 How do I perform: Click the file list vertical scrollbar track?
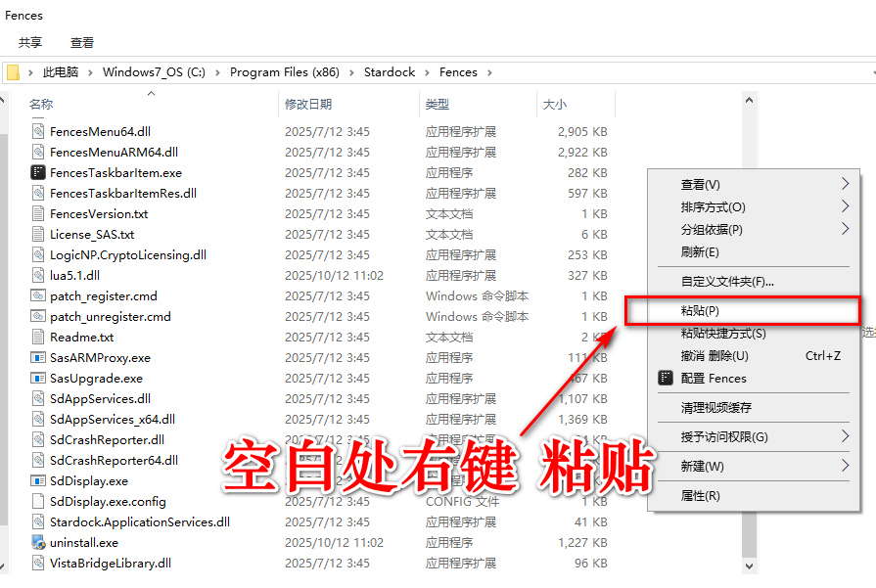coord(749,333)
